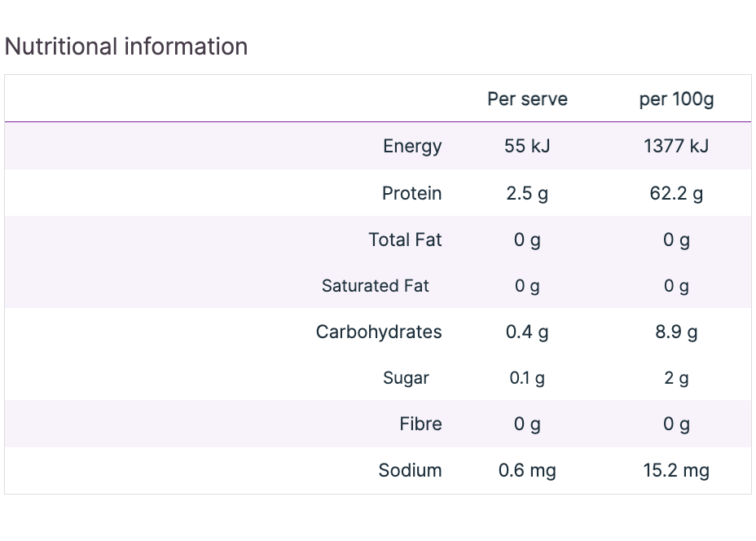Click the 8.9 g carbohydrates value
This screenshot has height=541, width=756.
[676, 332]
